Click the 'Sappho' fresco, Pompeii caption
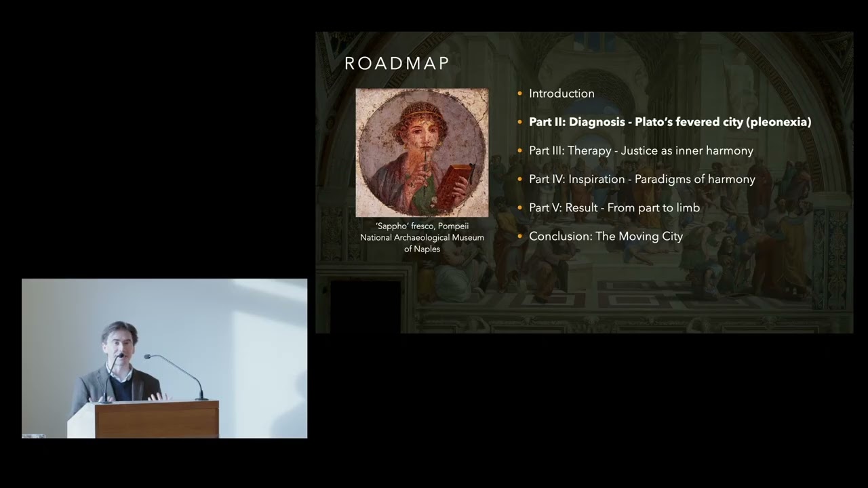Screen dimensions: 868x488 coord(422,237)
